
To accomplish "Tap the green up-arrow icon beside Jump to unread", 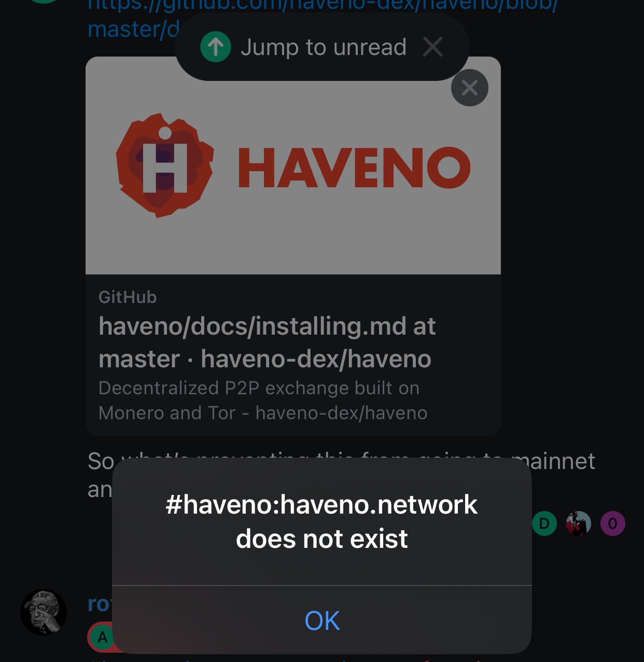I will (x=216, y=47).
